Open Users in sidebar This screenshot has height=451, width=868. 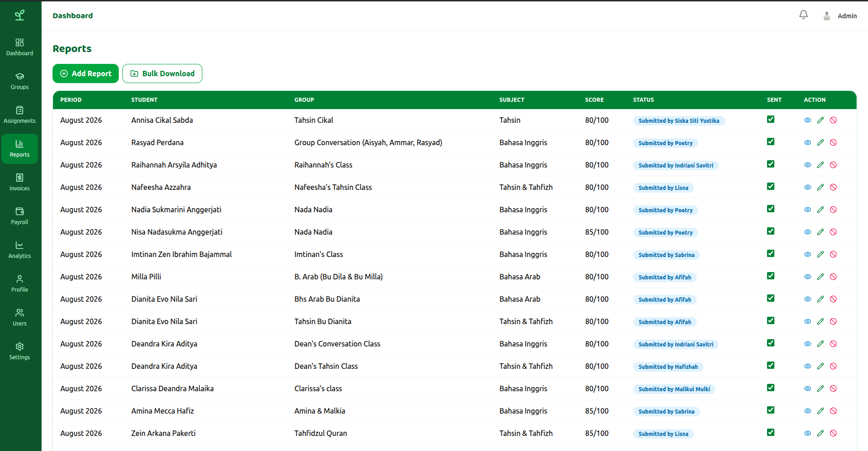(x=20, y=318)
